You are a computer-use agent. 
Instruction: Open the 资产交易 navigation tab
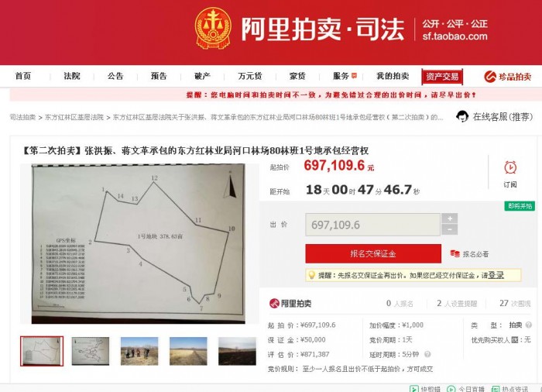pyautogui.click(x=442, y=77)
